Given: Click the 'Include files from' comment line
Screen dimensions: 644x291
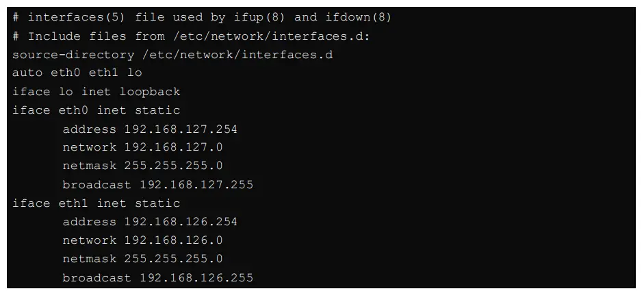Looking at the screenshot, I should [x=190, y=36].
